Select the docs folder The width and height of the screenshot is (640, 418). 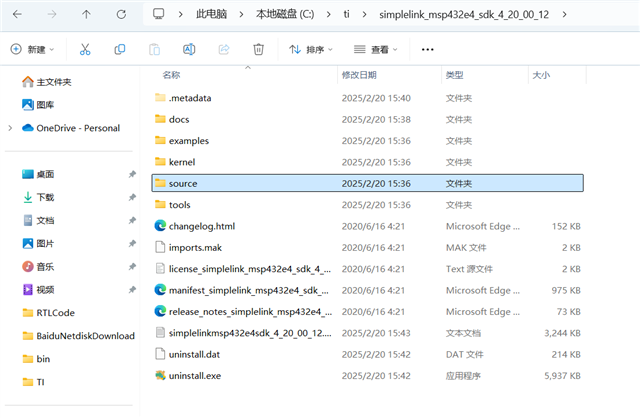[x=367, y=120]
